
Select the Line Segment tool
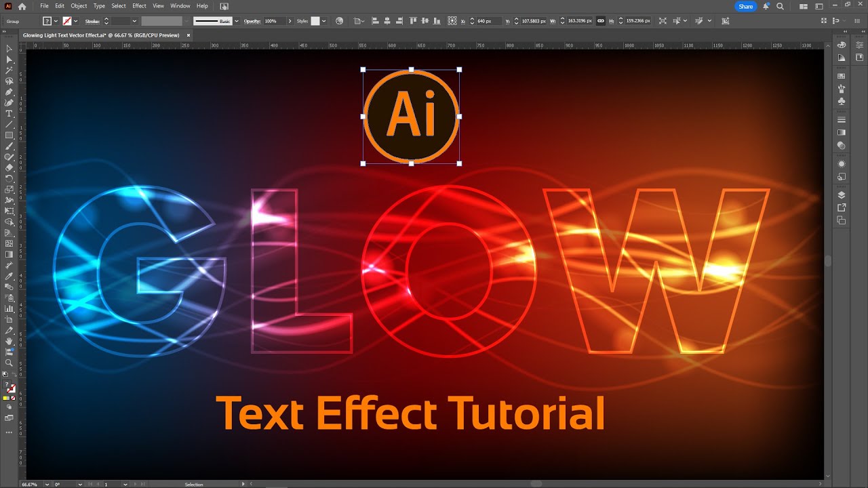[9, 125]
